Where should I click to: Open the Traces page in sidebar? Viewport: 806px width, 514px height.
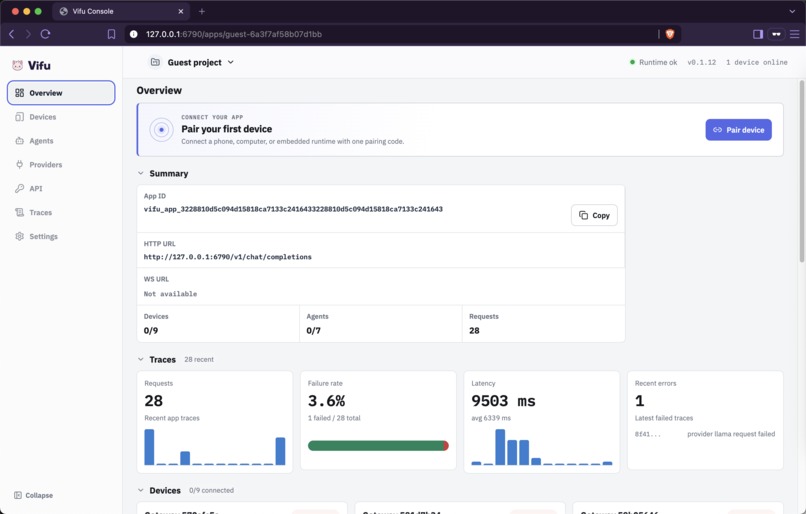pyautogui.click(x=61, y=212)
